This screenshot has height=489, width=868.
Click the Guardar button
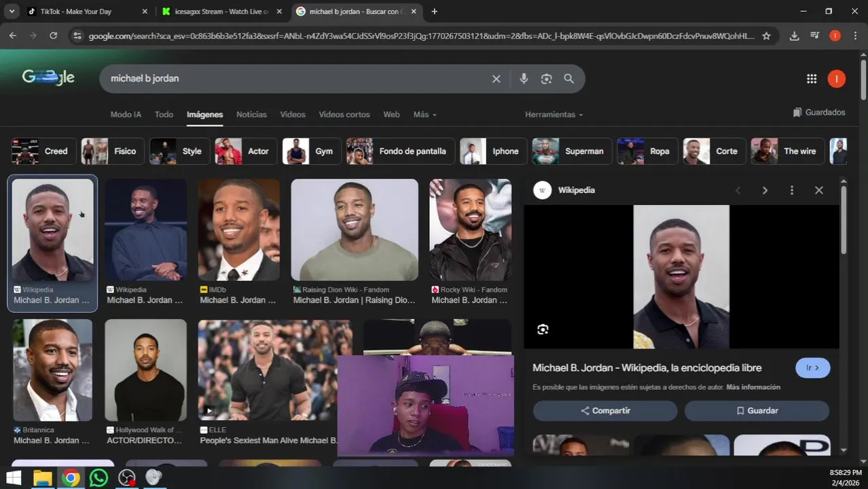click(757, 411)
